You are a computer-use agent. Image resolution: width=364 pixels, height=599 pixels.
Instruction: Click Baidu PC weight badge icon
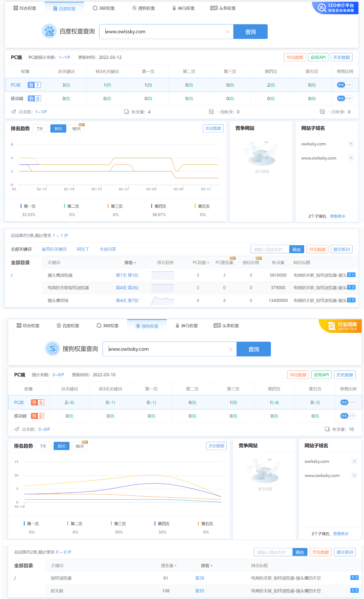pyautogui.click(x=34, y=85)
